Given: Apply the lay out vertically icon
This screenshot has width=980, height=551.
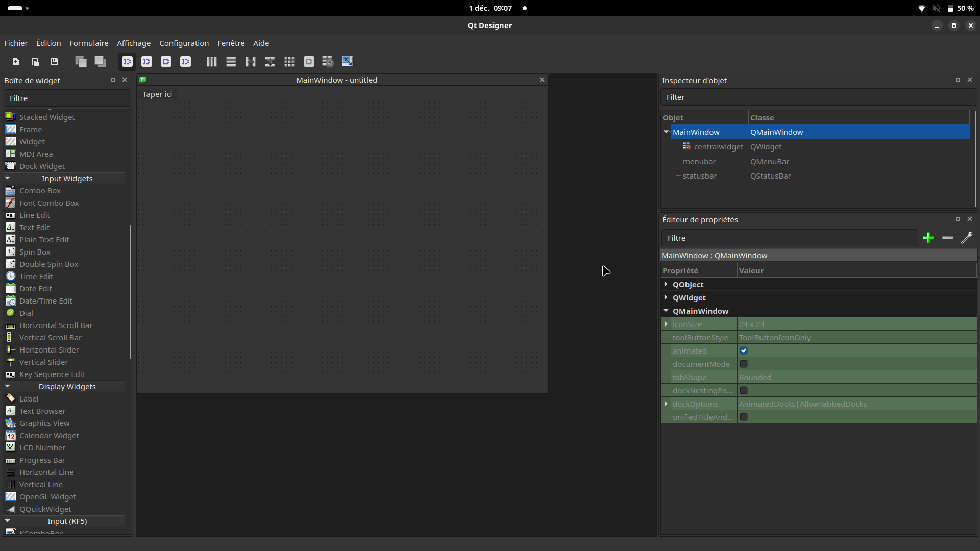Looking at the screenshot, I should (231, 62).
